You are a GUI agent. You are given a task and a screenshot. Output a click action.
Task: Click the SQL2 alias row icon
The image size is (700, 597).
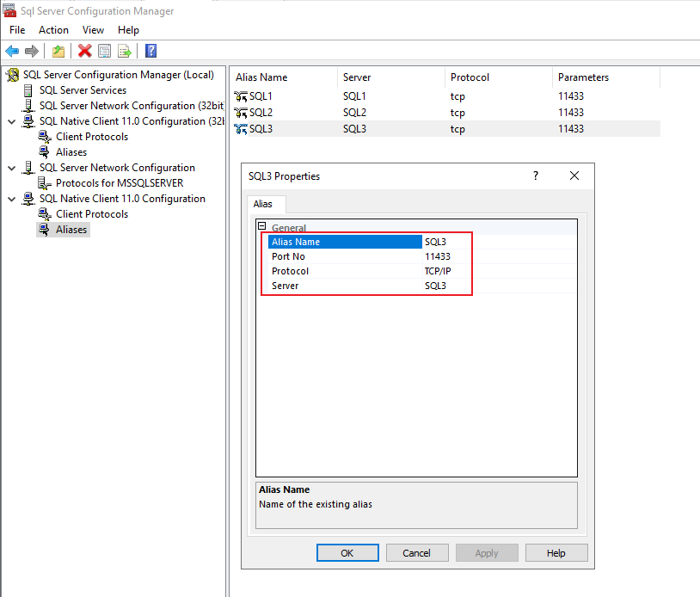click(241, 113)
